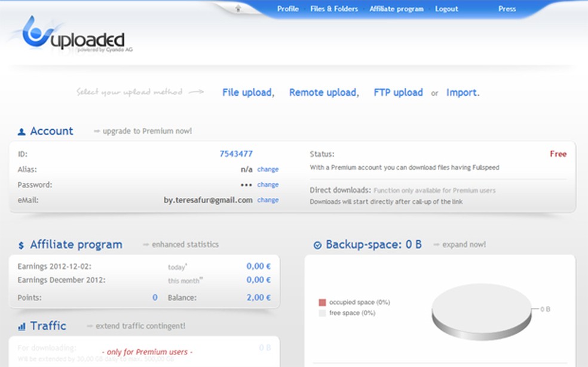
Task: Click change next to Password
Action: (268, 185)
